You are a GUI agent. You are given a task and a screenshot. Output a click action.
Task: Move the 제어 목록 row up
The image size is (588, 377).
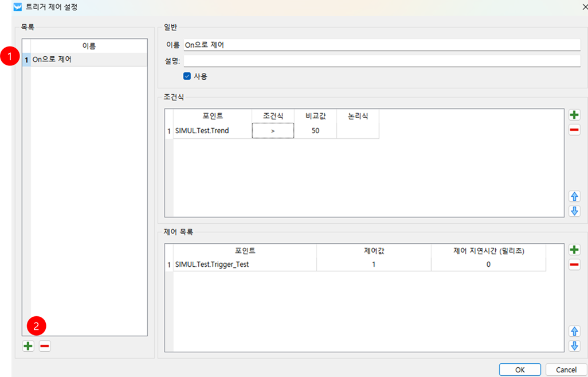click(x=574, y=331)
